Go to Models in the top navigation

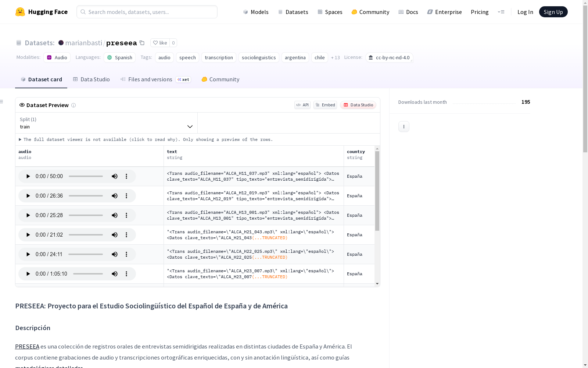pyautogui.click(x=256, y=12)
